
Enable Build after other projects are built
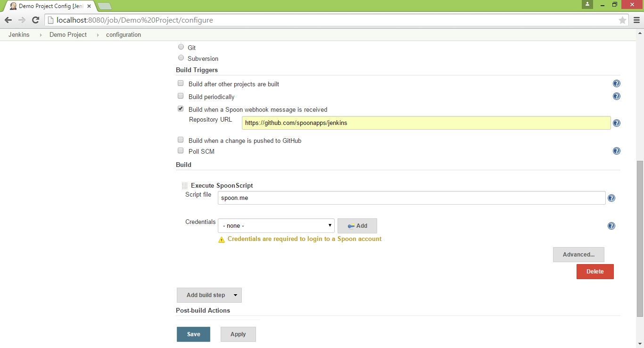click(181, 83)
